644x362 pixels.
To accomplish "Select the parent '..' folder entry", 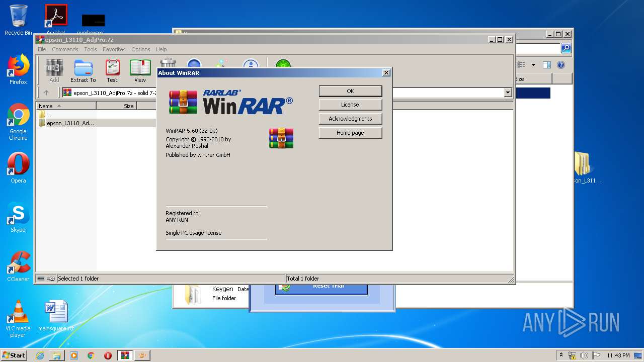I will 48,115.
